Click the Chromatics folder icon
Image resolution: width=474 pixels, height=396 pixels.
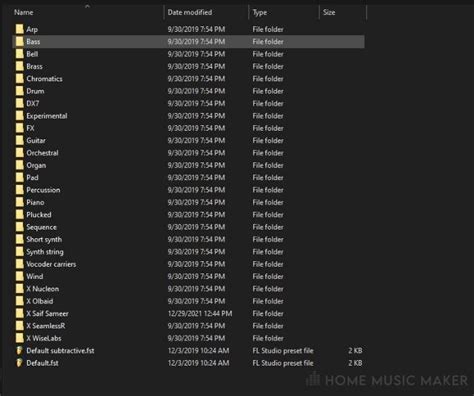20,79
